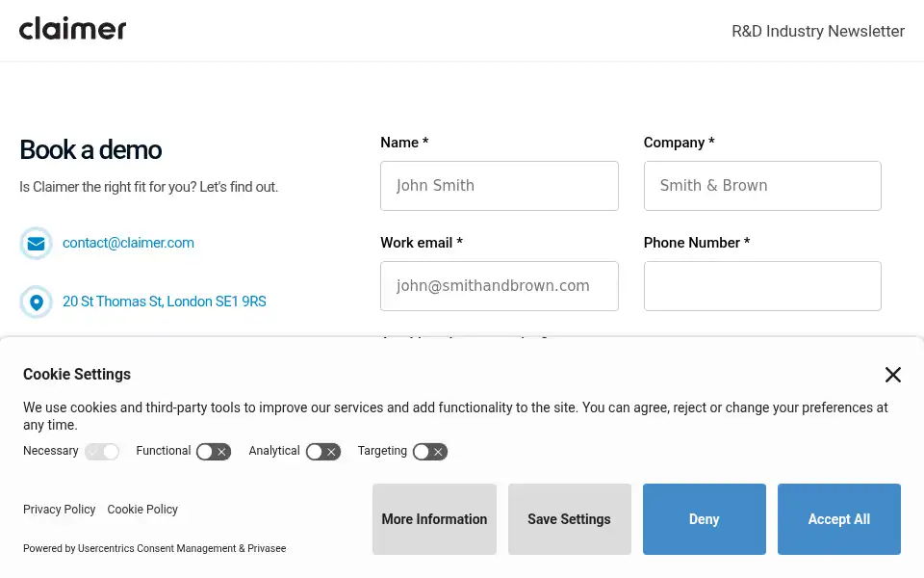Open the Privacy Policy link
Viewport: 924px width, 578px height.
tap(59, 509)
